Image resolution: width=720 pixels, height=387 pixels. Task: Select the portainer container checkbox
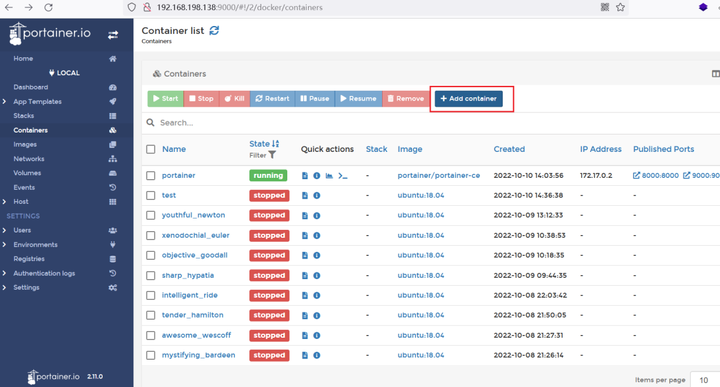pyautogui.click(x=151, y=175)
